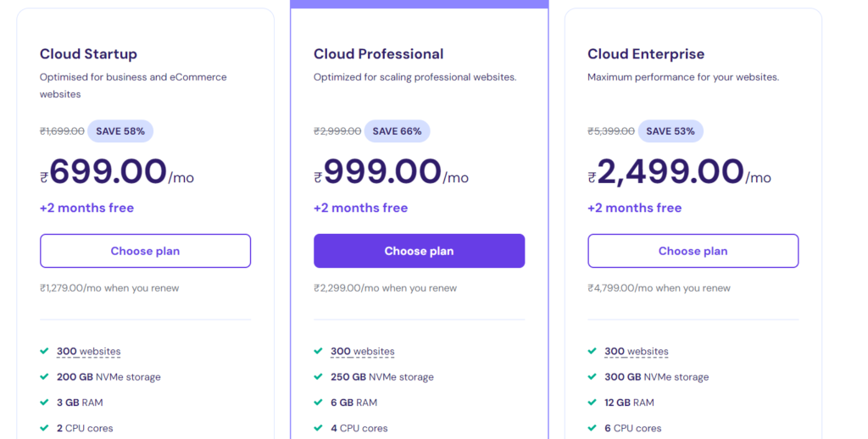Click the checkmark next to 2 CPU cores
Screen dimensions: 868x439
click(x=44, y=427)
